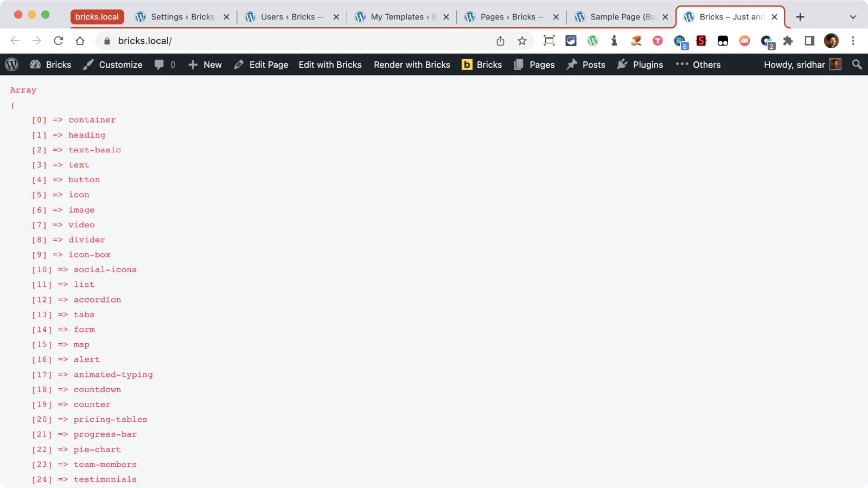Open the search magnifier in admin bar
This screenshot has height=488, width=868.
point(857,65)
